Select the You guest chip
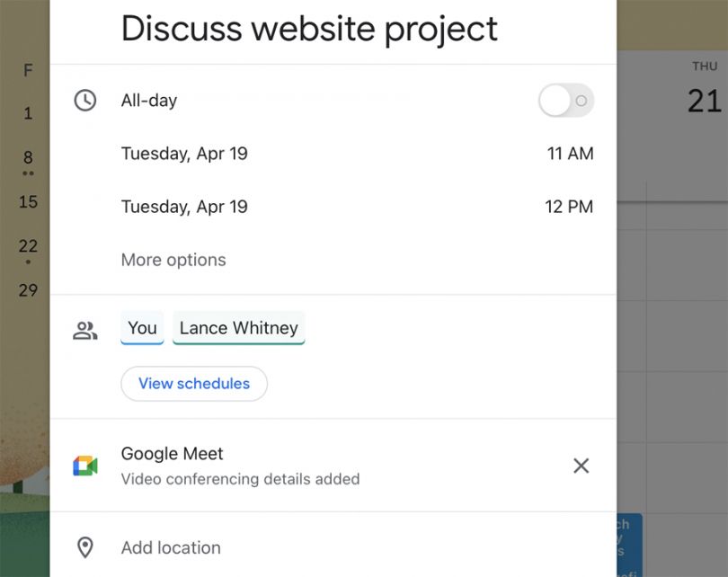The height and width of the screenshot is (577, 728). 142,328
